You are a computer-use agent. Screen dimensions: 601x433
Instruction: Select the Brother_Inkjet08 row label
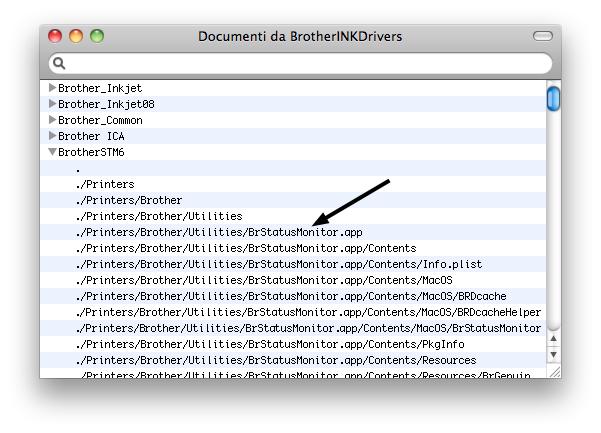[106, 104]
